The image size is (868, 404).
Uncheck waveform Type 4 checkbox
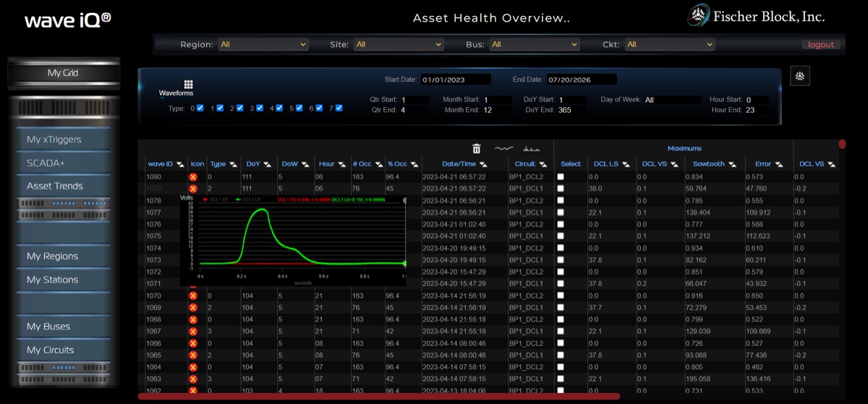pyautogui.click(x=279, y=108)
